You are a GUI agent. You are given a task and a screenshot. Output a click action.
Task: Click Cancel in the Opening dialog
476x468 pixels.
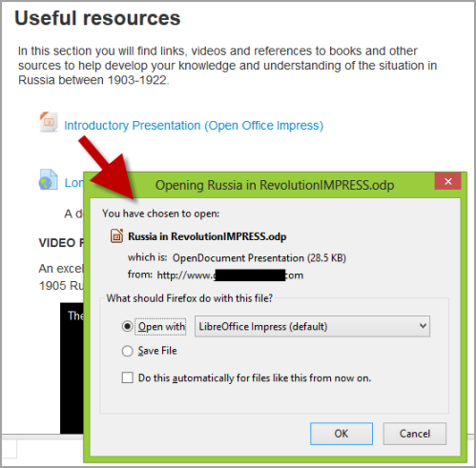[x=415, y=434]
